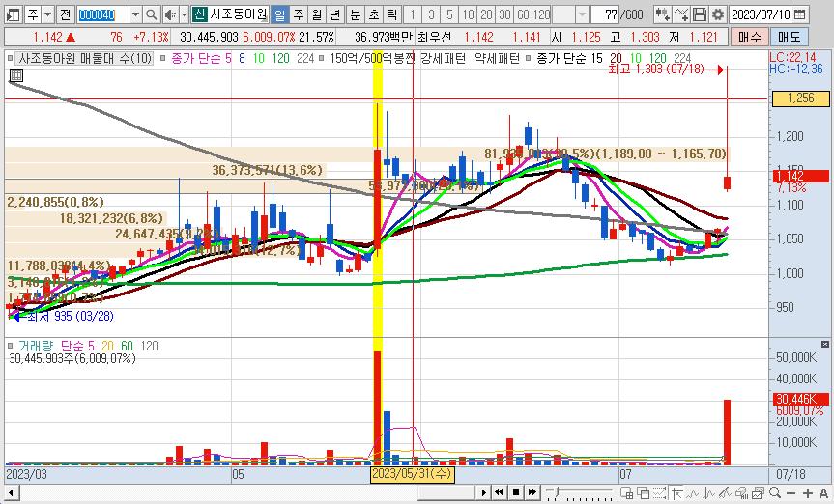Zoom out with the minus icon
The width and height of the screenshot is (834, 504).
791,493
